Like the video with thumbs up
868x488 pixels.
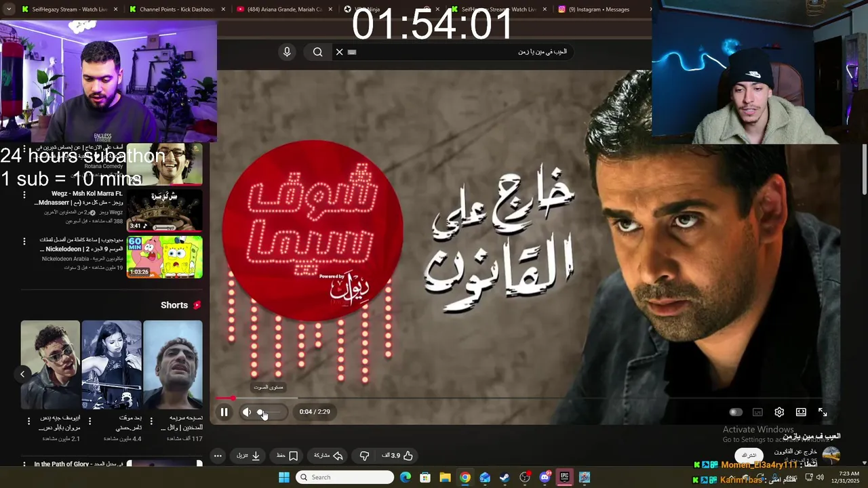tap(398, 455)
